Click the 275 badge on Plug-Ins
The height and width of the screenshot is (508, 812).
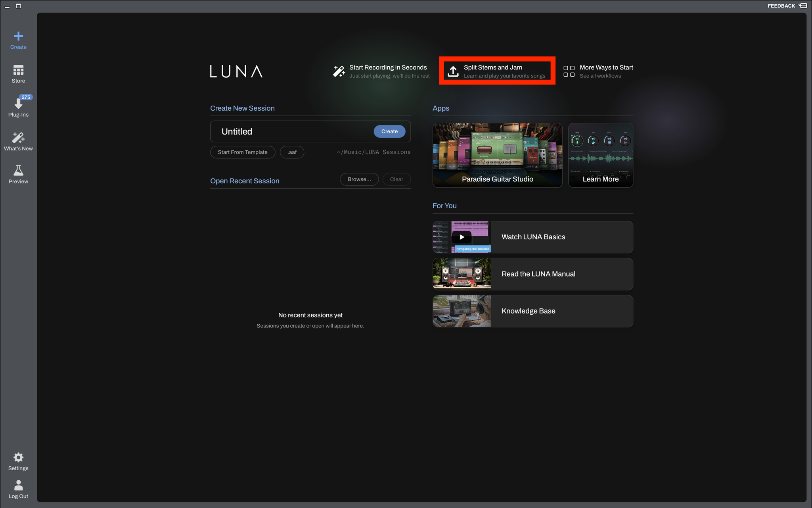(x=26, y=97)
